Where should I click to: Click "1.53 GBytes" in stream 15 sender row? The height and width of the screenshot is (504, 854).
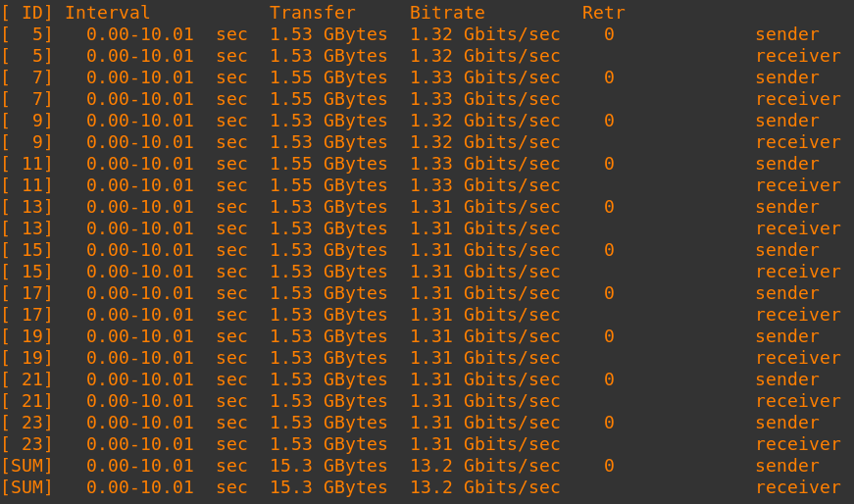pyautogui.click(x=328, y=250)
